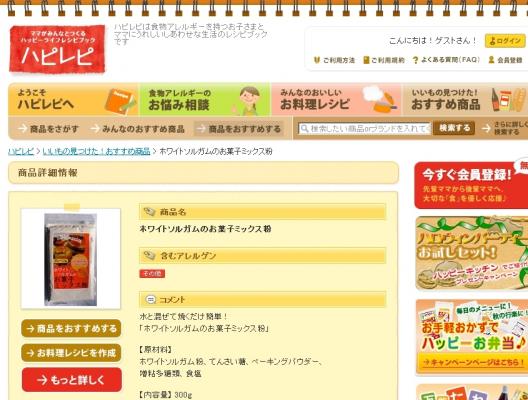Click the ログイン button
Viewport: 528px width, 400px height.
(x=505, y=41)
